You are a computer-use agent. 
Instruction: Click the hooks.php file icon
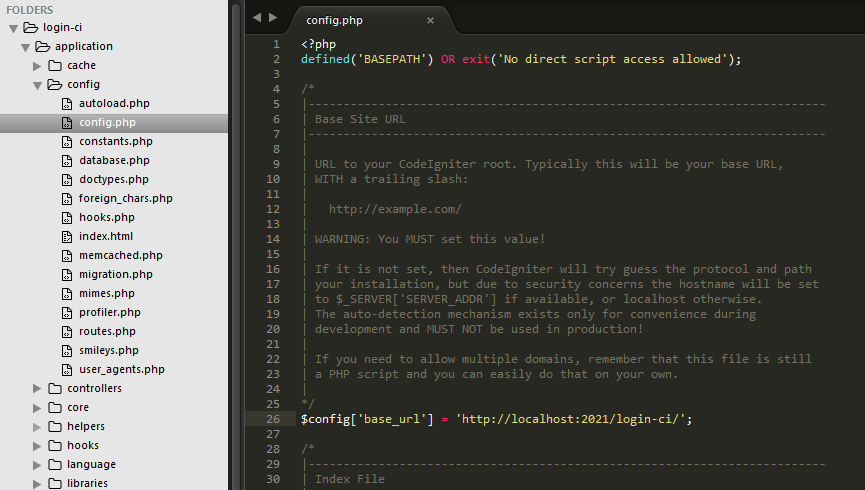(67, 218)
